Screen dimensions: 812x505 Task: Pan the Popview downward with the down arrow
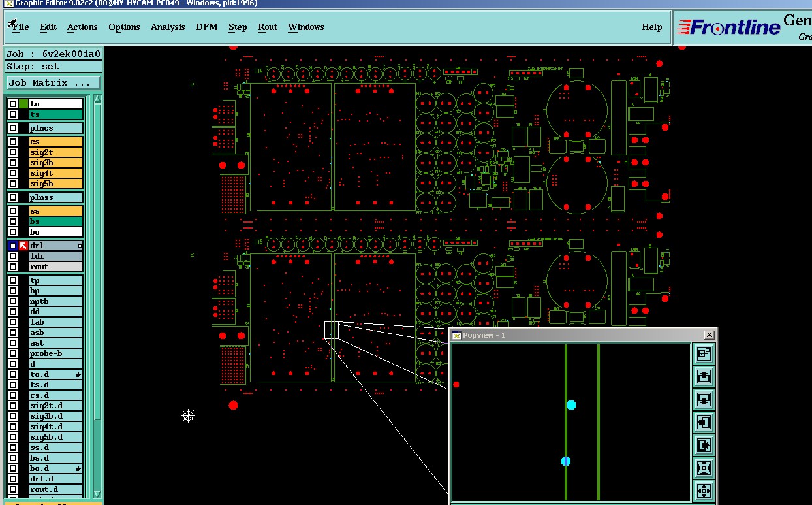704,400
